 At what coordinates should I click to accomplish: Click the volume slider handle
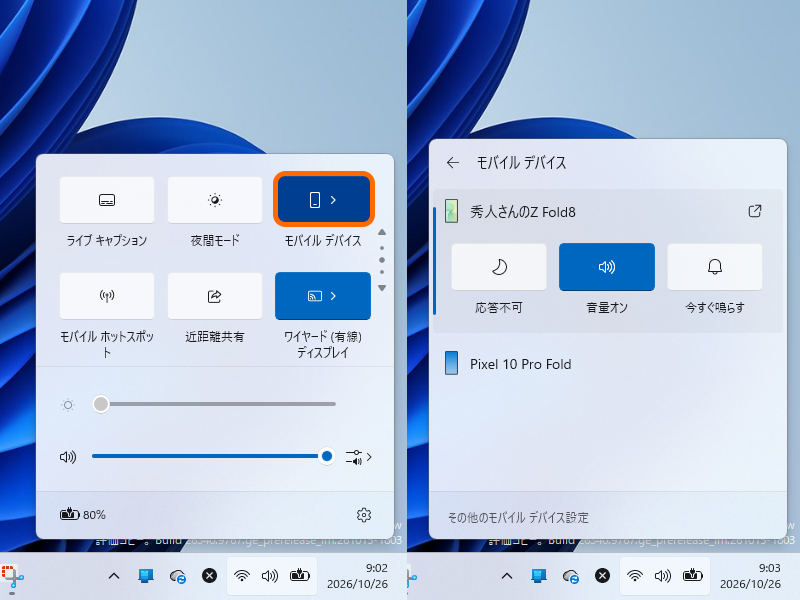327,456
